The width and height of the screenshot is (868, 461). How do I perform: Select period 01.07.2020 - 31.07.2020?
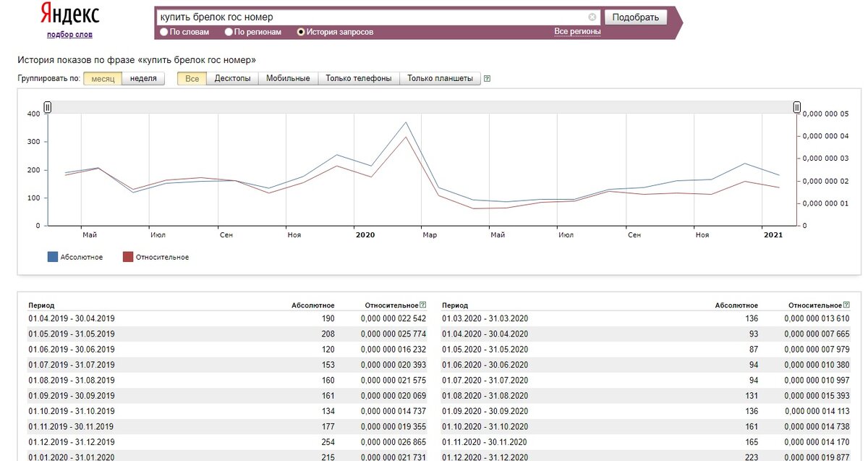(485, 380)
